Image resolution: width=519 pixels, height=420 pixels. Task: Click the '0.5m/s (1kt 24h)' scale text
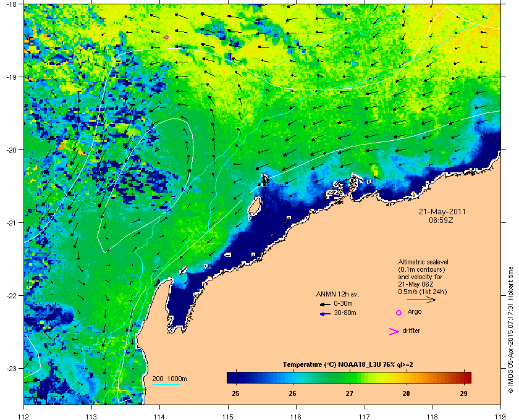423,292
